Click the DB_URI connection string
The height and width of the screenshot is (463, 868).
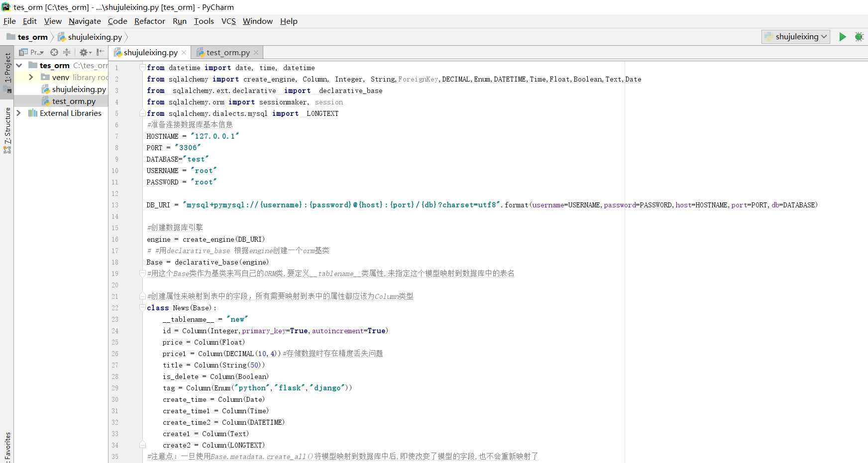tap(342, 204)
